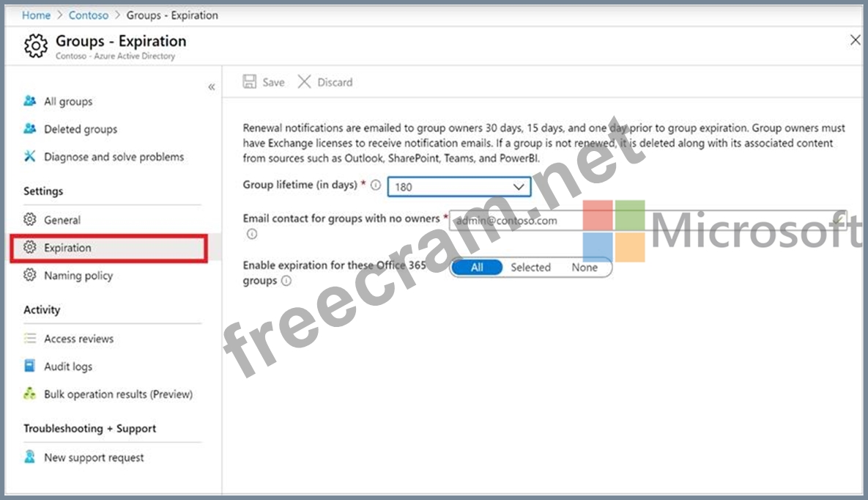Viewport: 868px width, 500px height.
Task: Click the Bulk operation results icon
Action: point(30,394)
